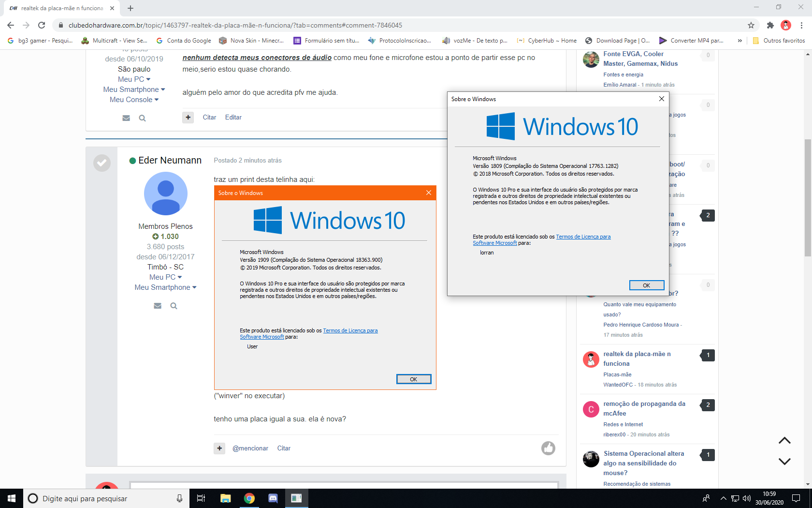The image size is (812, 508).
Task: Search the first poster's content with the magnifier icon
Action: pos(142,118)
